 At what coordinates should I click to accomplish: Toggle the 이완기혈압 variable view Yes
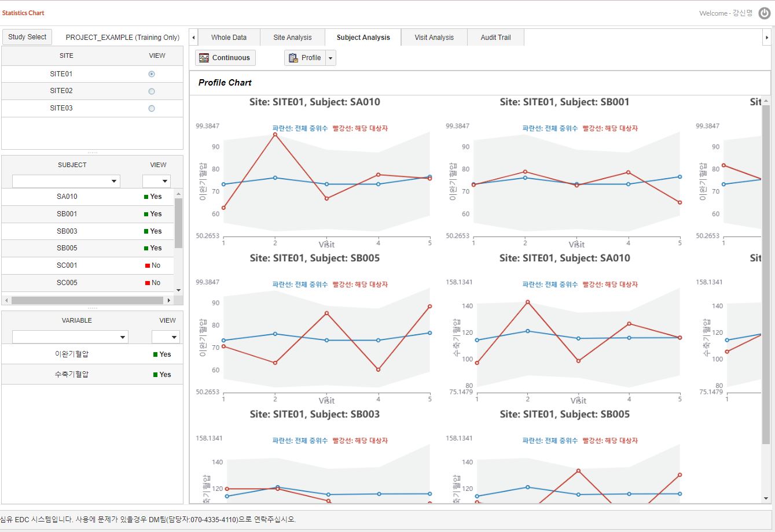tap(162, 354)
